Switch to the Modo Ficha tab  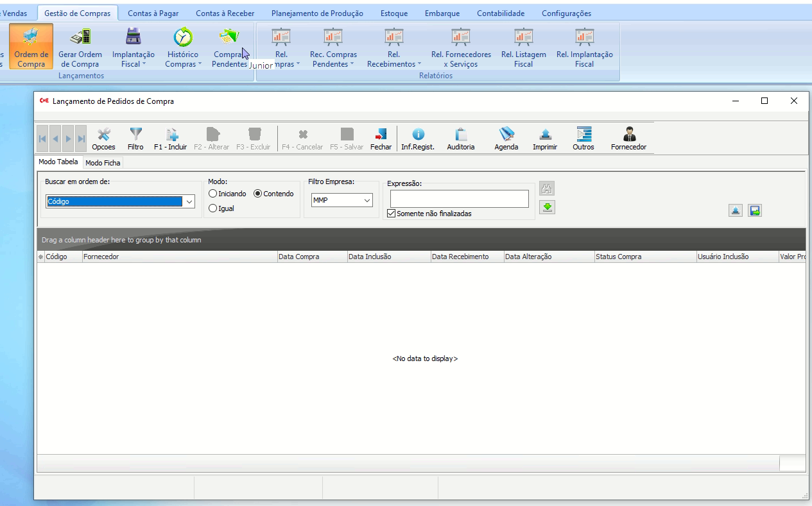[x=103, y=163]
